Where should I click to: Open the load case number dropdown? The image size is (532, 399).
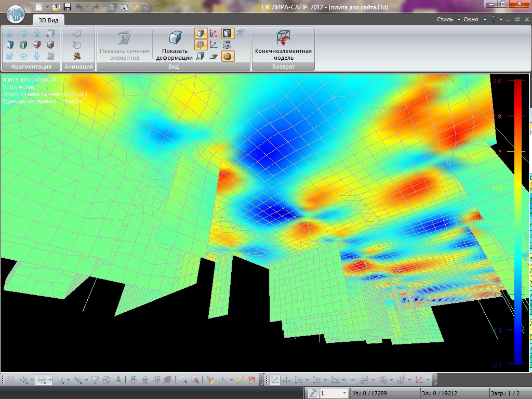pyautogui.click(x=344, y=393)
